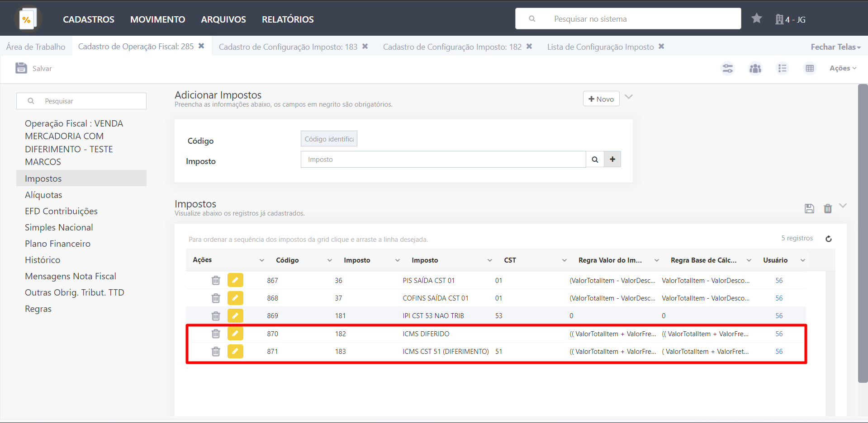Click the page vertical scrollbar
This screenshot has width=868, height=423.
(863, 233)
